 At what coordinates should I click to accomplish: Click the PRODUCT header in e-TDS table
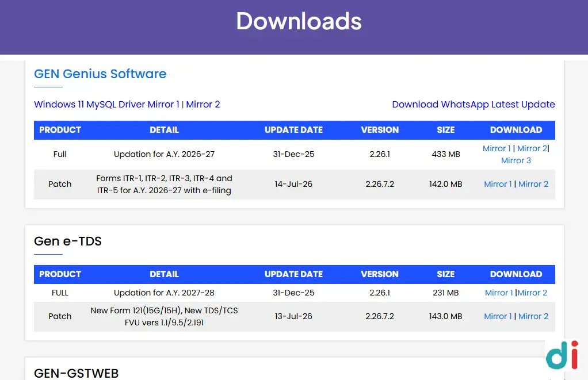(60, 274)
